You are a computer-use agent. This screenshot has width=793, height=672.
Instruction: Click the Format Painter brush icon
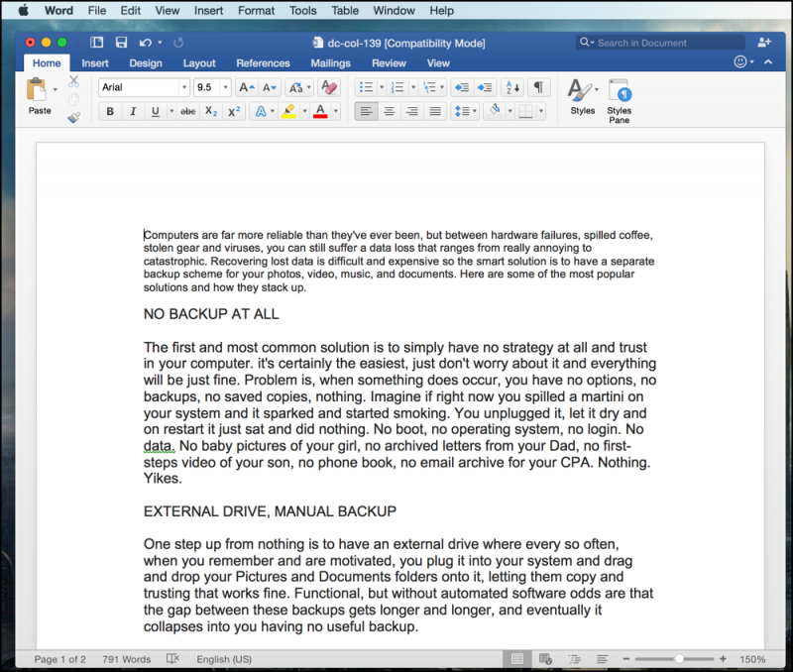(73, 118)
